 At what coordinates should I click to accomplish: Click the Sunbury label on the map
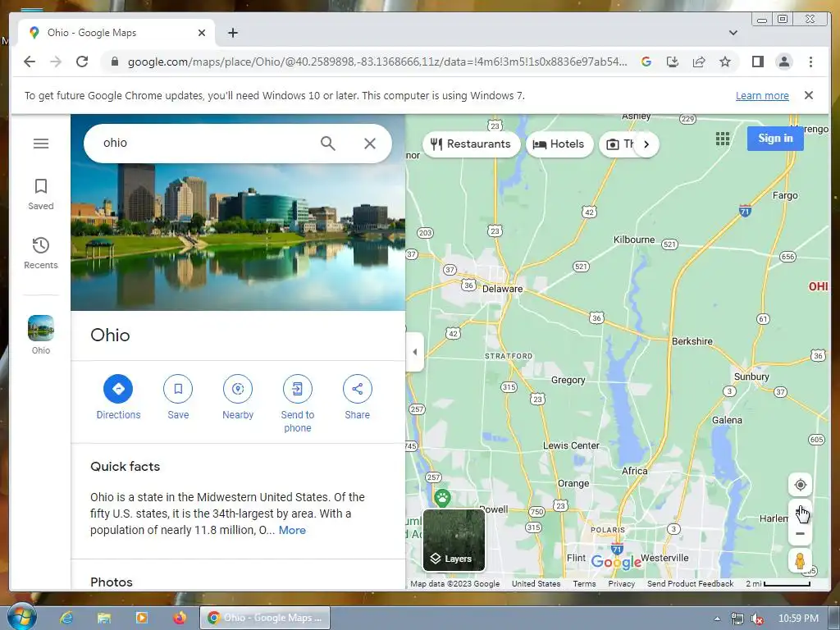click(751, 377)
